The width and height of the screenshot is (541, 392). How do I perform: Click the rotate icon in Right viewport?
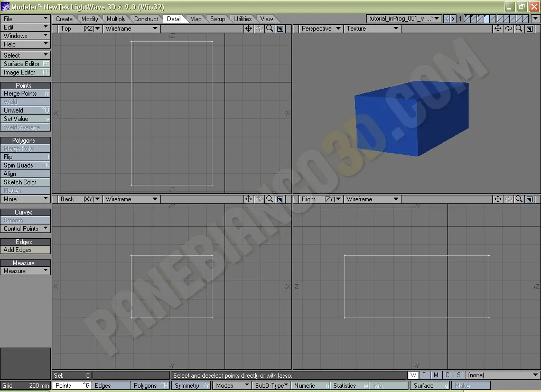509,199
